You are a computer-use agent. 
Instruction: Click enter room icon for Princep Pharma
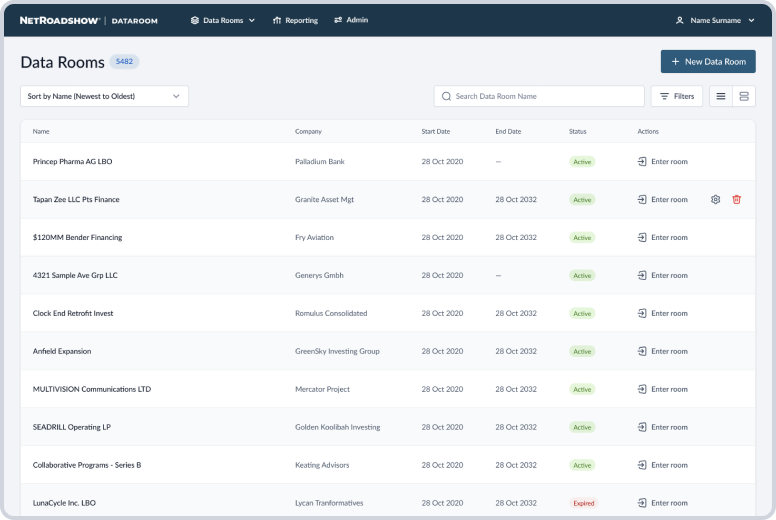click(642, 161)
